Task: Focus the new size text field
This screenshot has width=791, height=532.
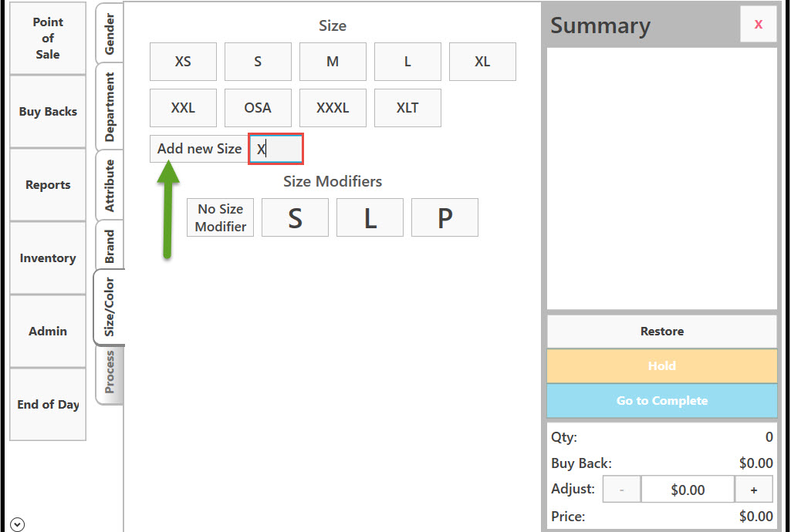Action: click(x=276, y=149)
